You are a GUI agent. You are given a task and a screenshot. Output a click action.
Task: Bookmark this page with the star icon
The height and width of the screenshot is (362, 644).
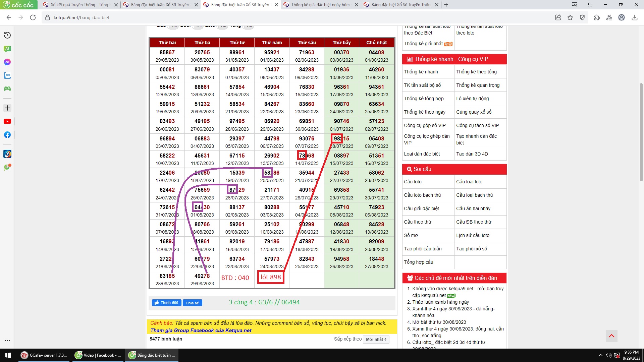pos(570,17)
